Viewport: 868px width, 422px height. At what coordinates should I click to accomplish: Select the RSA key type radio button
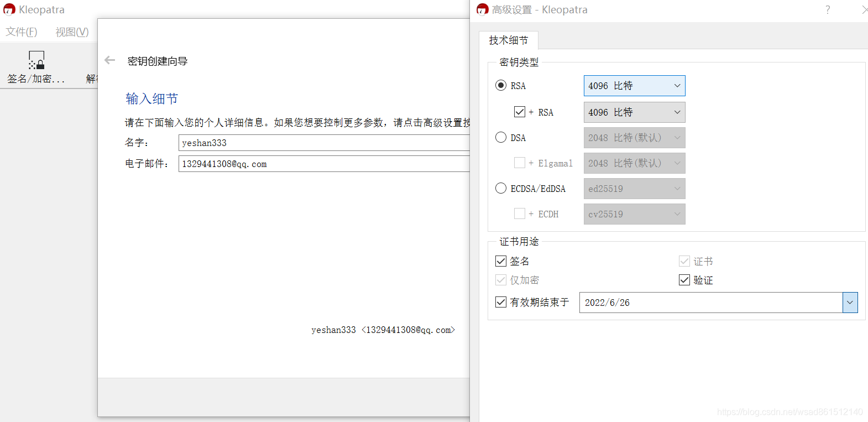click(x=501, y=85)
